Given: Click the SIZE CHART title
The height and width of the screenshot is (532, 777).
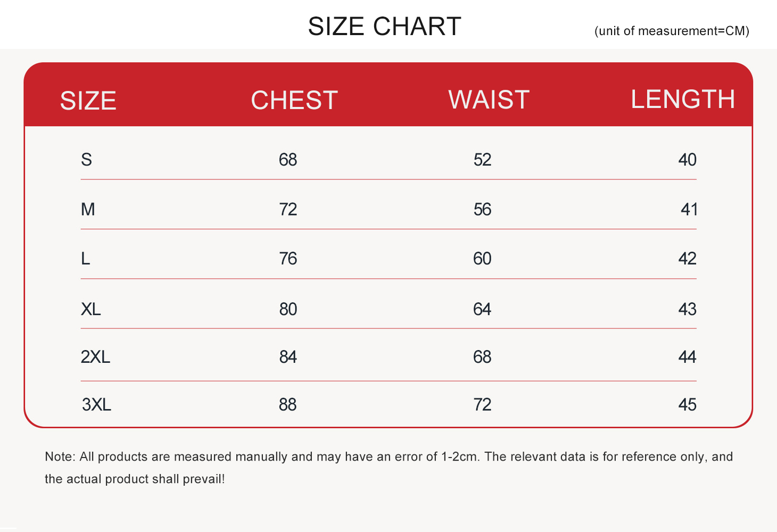Looking at the screenshot, I should pos(384,27).
